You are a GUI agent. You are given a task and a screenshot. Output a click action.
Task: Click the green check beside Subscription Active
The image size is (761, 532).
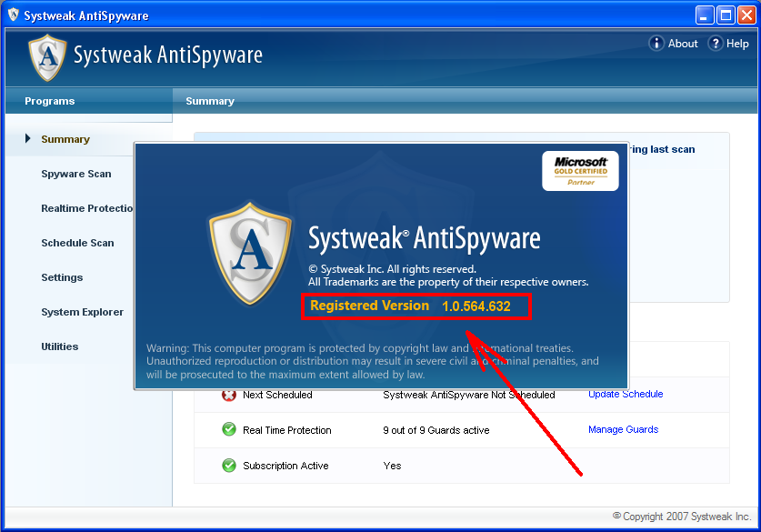click(228, 466)
